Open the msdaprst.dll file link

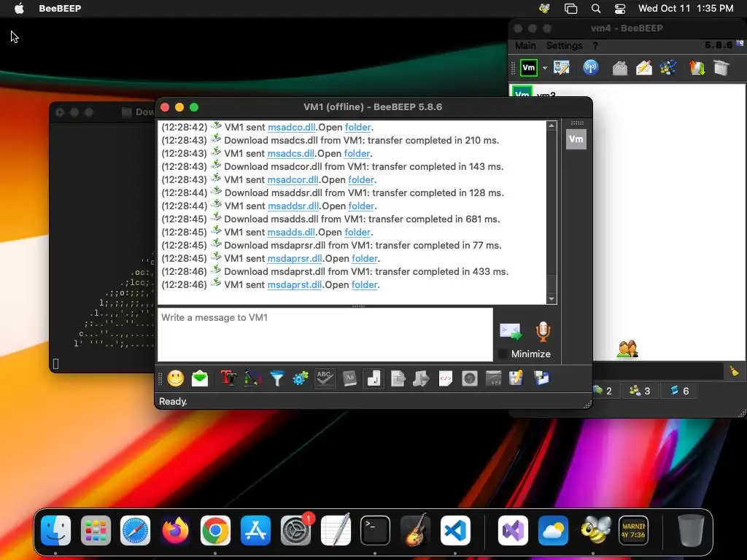click(295, 285)
